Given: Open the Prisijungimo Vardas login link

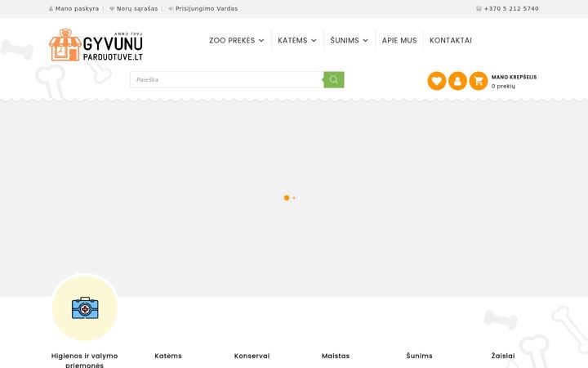Looking at the screenshot, I should [207, 9].
